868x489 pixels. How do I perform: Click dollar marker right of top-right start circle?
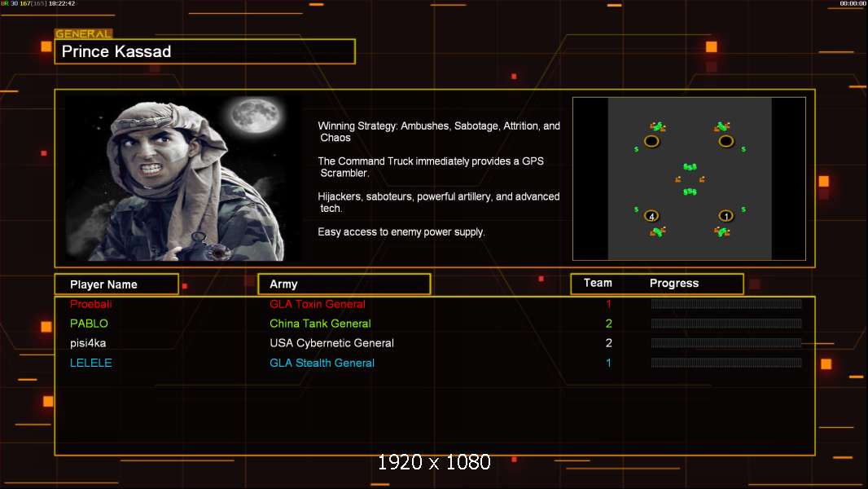coord(743,149)
